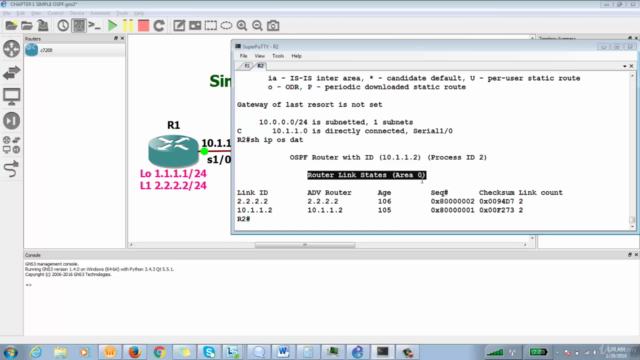Open SuperPuTTY Tools menu
640x360 pixels.
[x=278, y=56]
